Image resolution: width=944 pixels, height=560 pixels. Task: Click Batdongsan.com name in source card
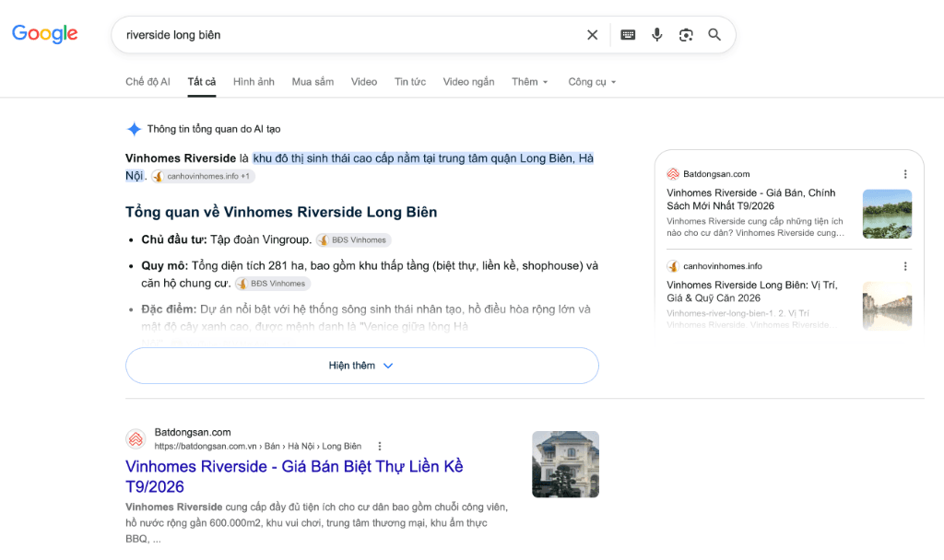point(716,174)
